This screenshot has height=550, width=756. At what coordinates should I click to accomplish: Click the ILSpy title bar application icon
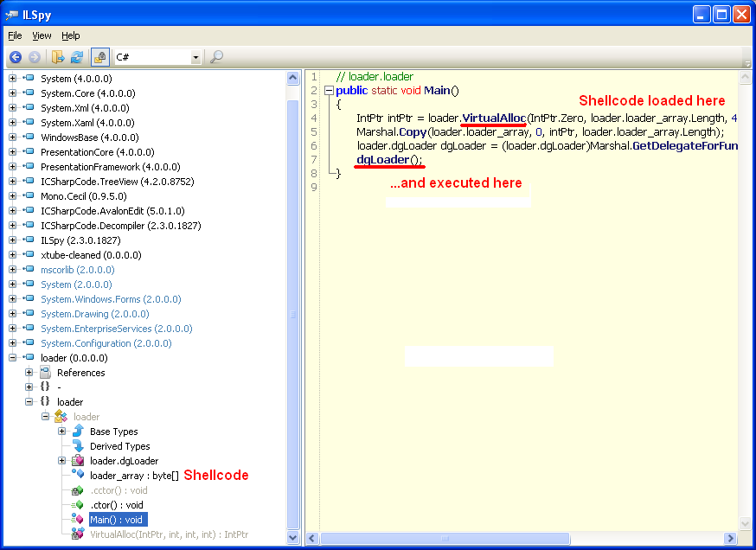11,16
